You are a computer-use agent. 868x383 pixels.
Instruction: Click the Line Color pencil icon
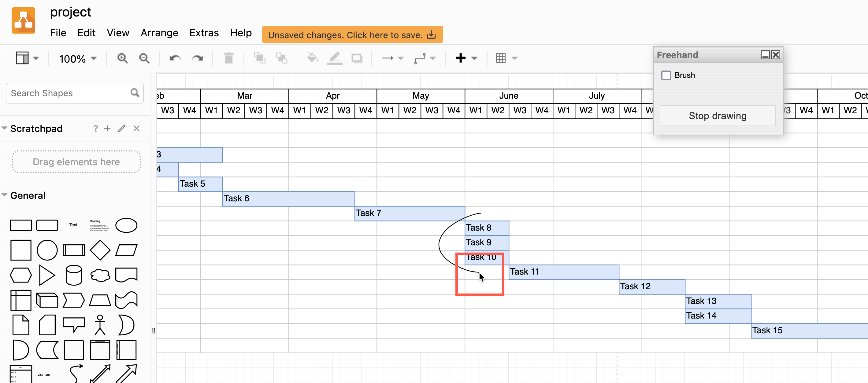335,58
